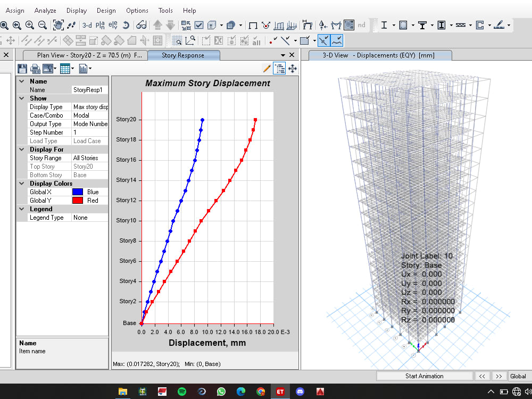Click the Start Animation button

point(424,376)
